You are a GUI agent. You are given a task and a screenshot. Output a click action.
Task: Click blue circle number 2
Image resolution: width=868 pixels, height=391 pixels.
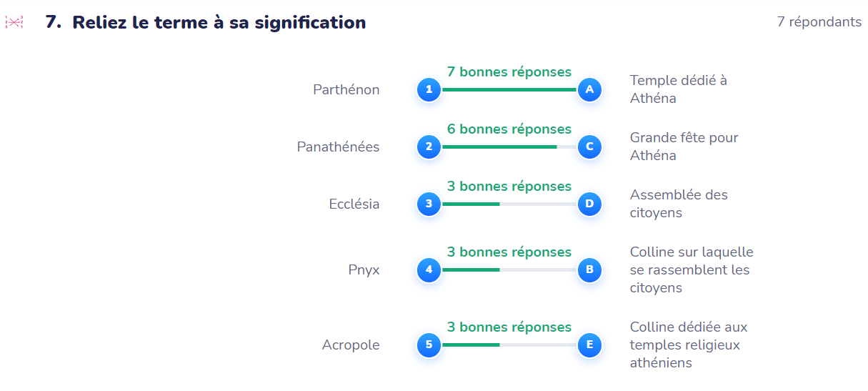pyautogui.click(x=429, y=147)
